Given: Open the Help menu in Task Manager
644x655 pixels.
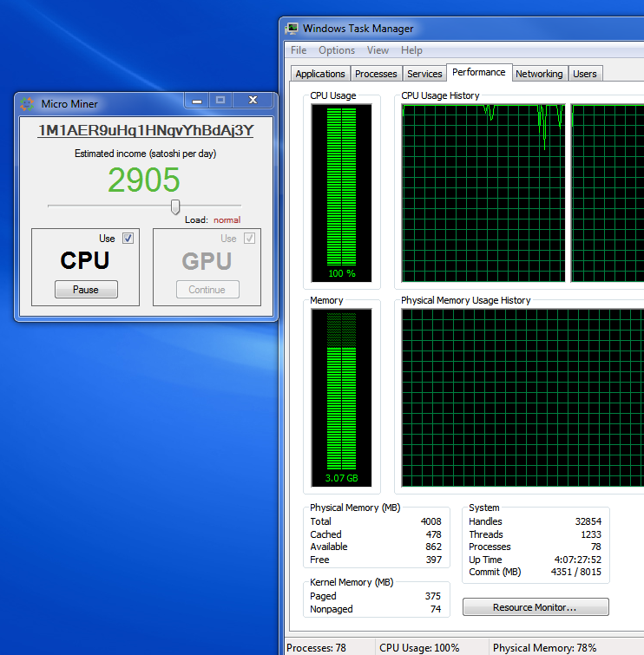Looking at the screenshot, I should [x=411, y=50].
